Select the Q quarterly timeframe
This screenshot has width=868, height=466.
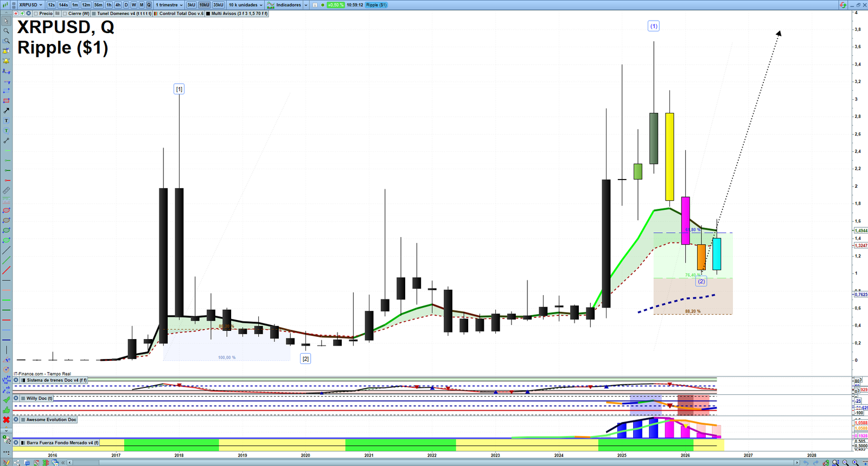149,5
